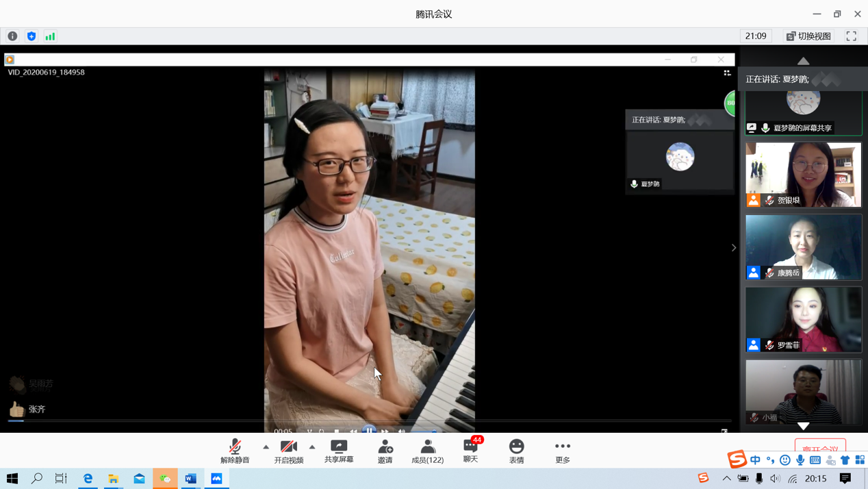Pause the shared video playback

tap(369, 430)
